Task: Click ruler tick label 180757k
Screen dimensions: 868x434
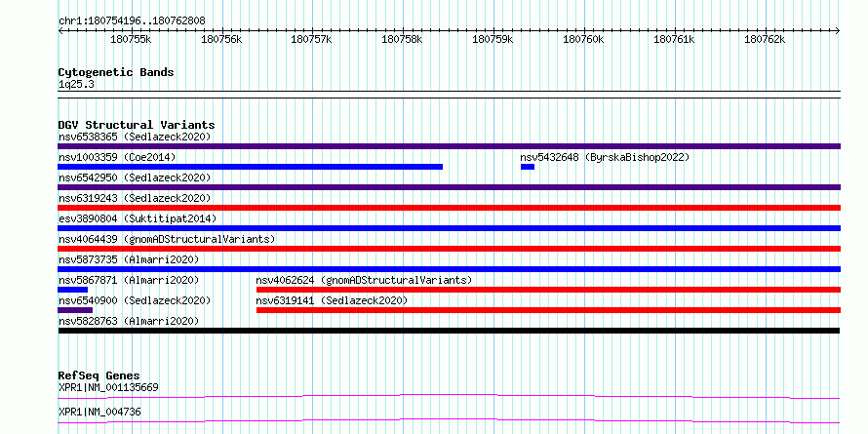Action: [312, 39]
